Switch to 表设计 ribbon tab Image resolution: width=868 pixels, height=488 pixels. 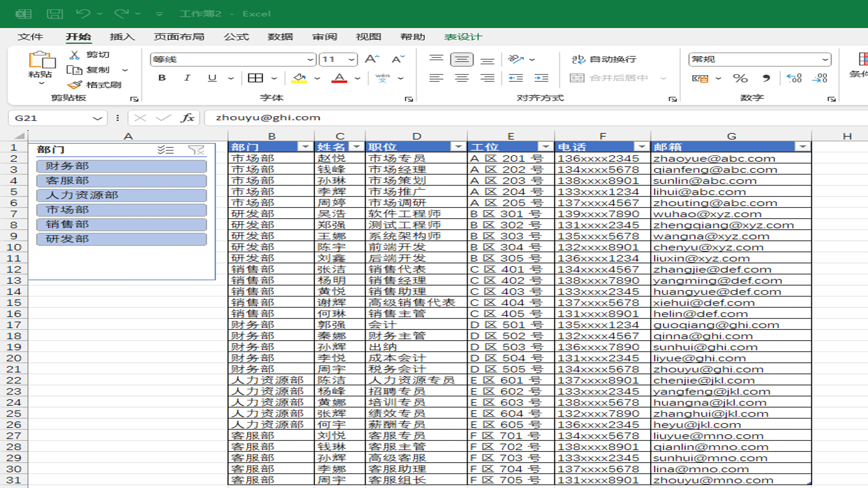point(463,37)
